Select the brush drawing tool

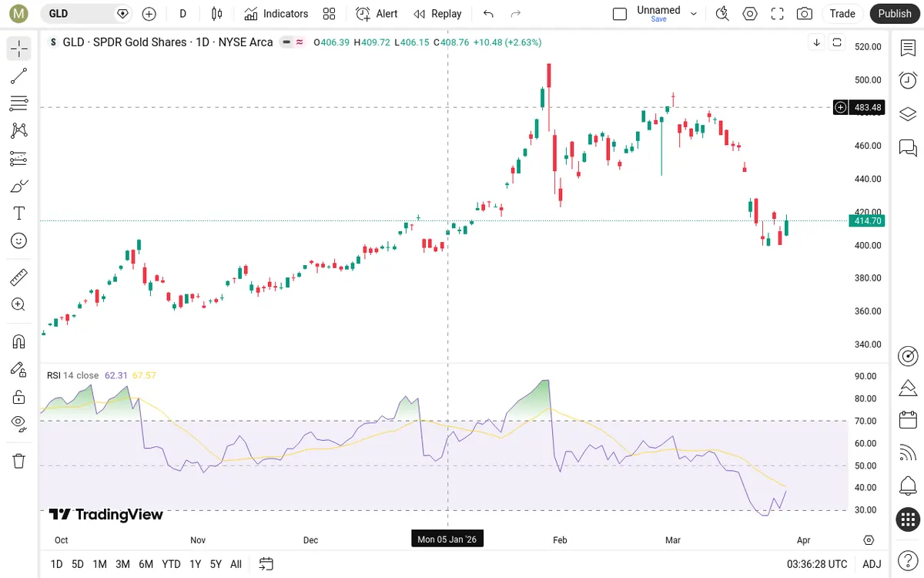pyautogui.click(x=19, y=186)
